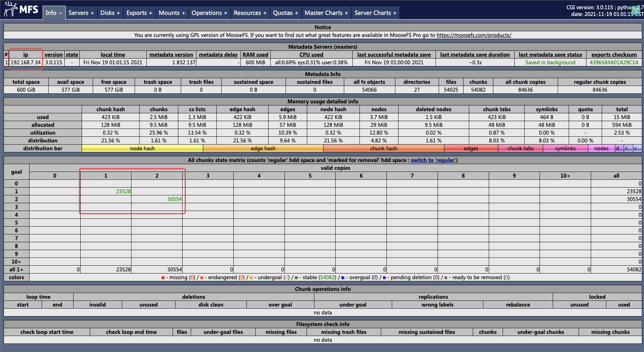Viewport: 644px width, 352px height.
Task: Sort by last successful metadata save header
Action: point(394,55)
